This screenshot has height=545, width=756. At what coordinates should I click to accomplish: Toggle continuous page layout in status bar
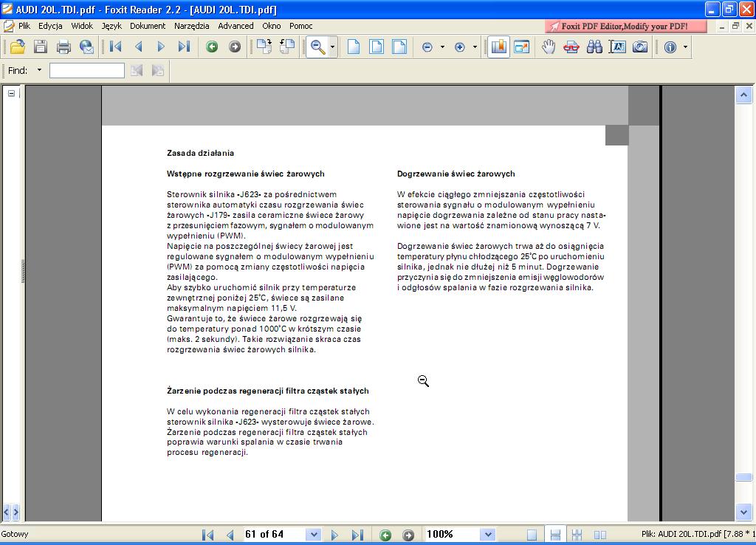tap(555, 535)
